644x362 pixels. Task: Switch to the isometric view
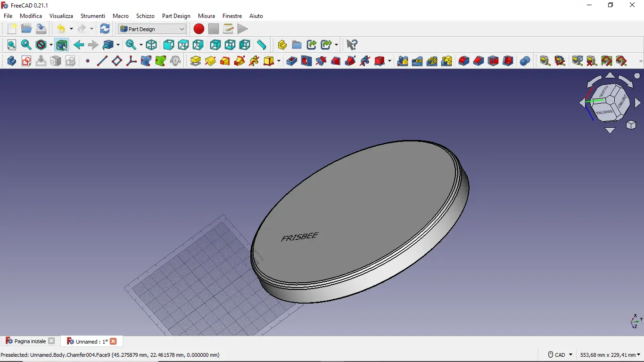[151, 45]
